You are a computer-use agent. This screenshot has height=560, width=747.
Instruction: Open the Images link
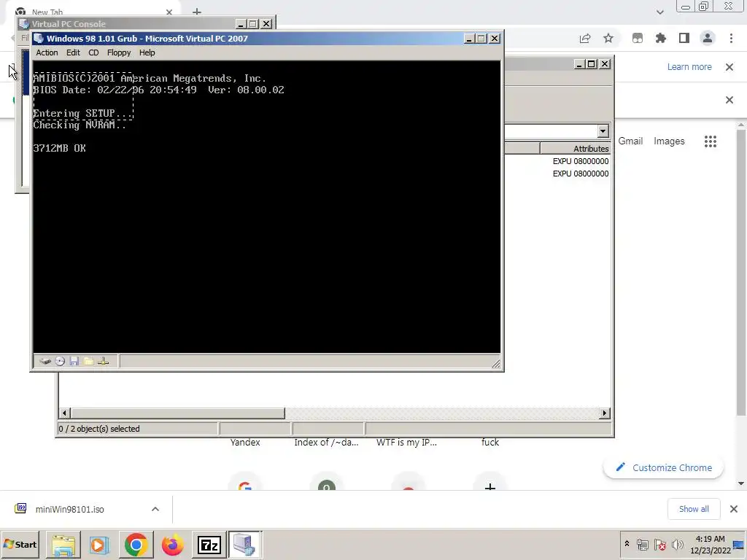tap(669, 141)
